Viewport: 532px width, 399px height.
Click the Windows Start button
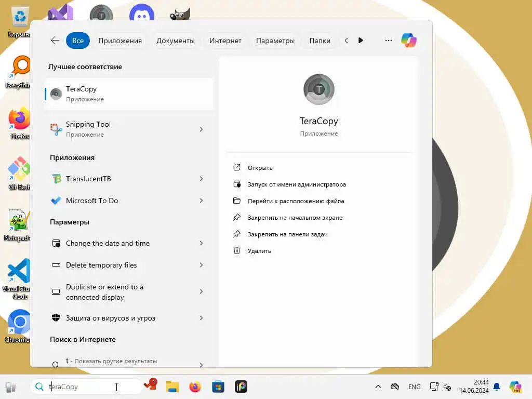(x=11, y=387)
